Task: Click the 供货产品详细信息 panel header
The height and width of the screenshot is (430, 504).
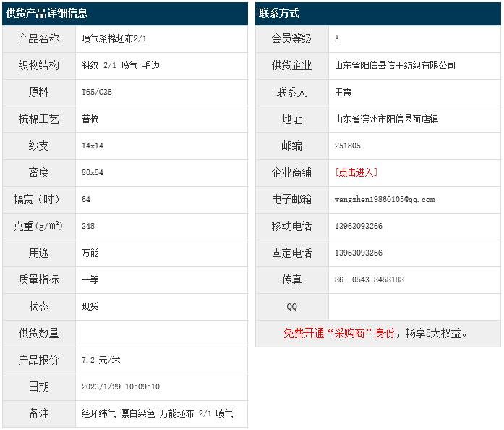Action: tap(47, 13)
